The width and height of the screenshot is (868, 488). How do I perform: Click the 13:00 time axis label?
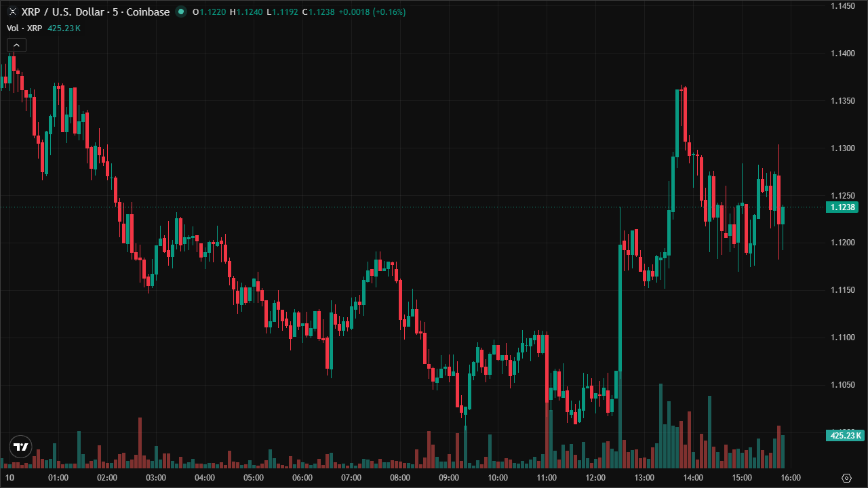[x=644, y=478]
